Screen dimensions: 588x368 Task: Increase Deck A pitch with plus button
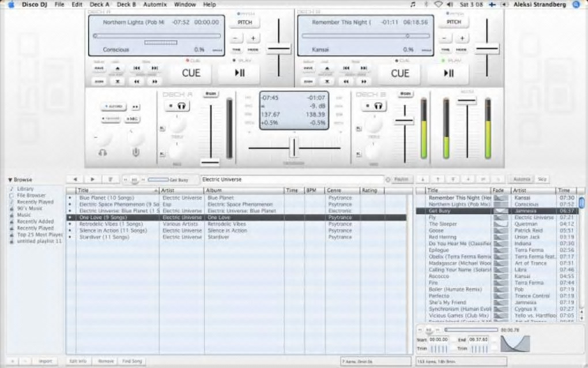pyautogui.click(x=253, y=38)
